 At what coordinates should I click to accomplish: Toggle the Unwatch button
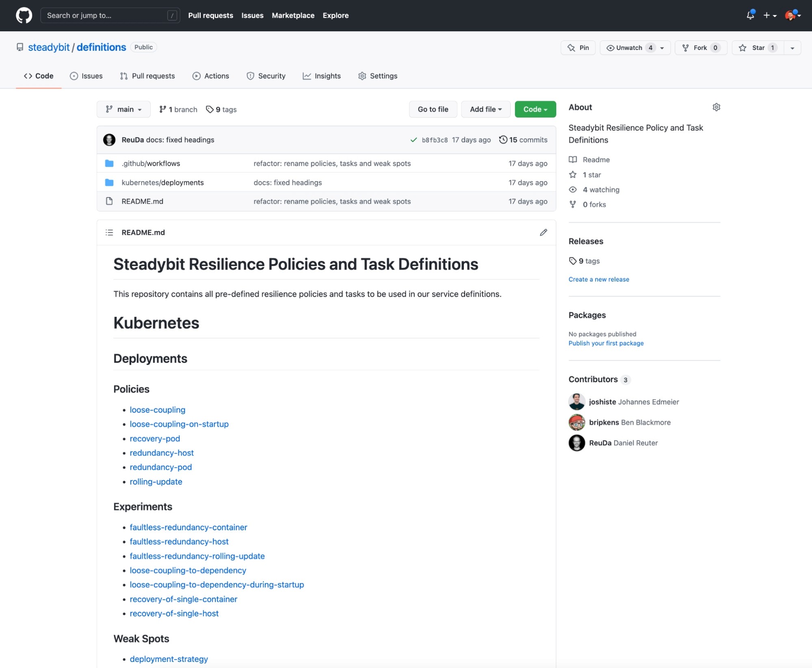(x=628, y=48)
